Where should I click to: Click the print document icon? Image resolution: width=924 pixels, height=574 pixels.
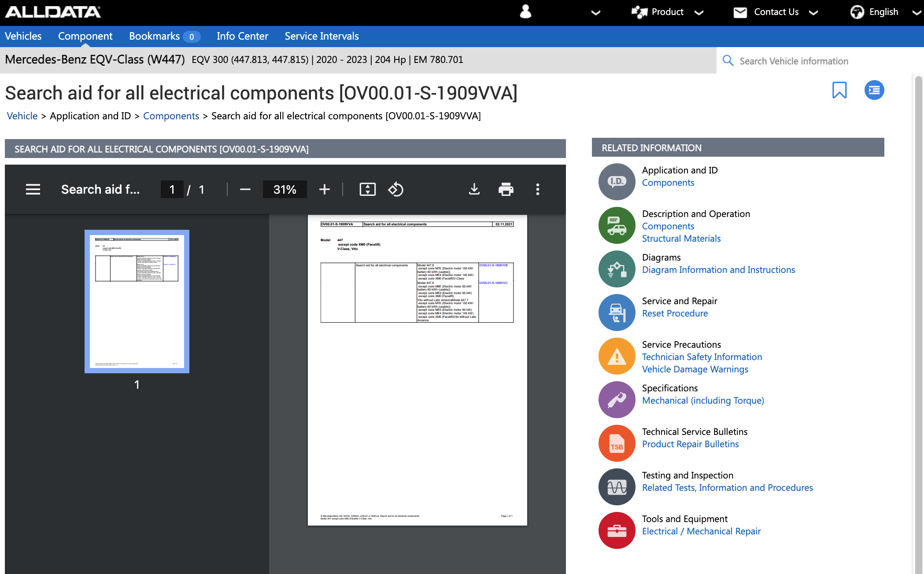(505, 190)
